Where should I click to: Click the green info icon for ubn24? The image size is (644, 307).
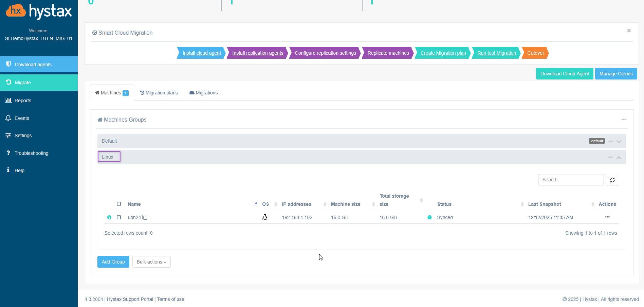(x=109, y=217)
